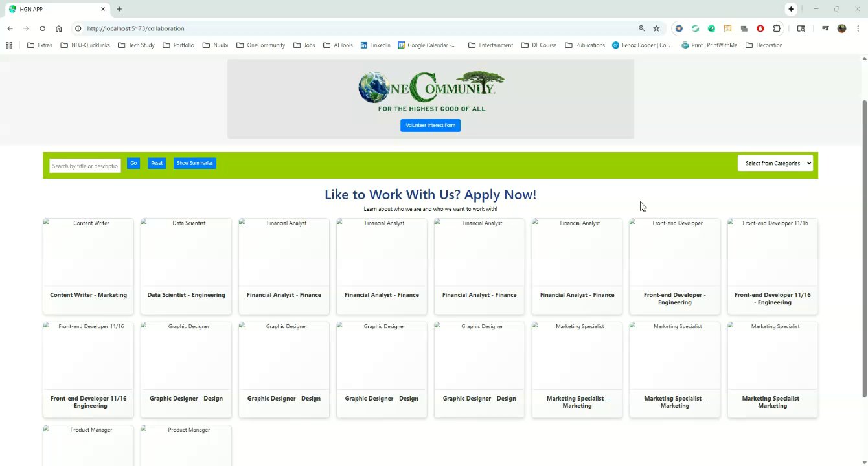Reload the page with browser refresh icon

(x=42, y=28)
